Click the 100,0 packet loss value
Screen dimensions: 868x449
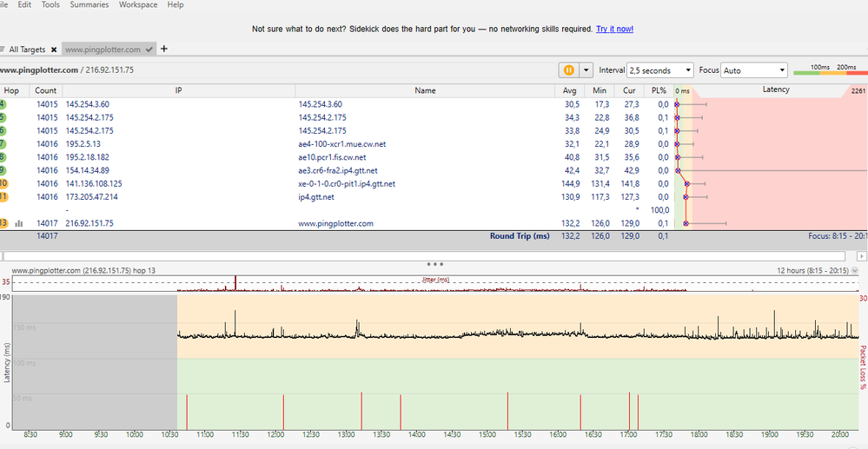[x=659, y=210]
